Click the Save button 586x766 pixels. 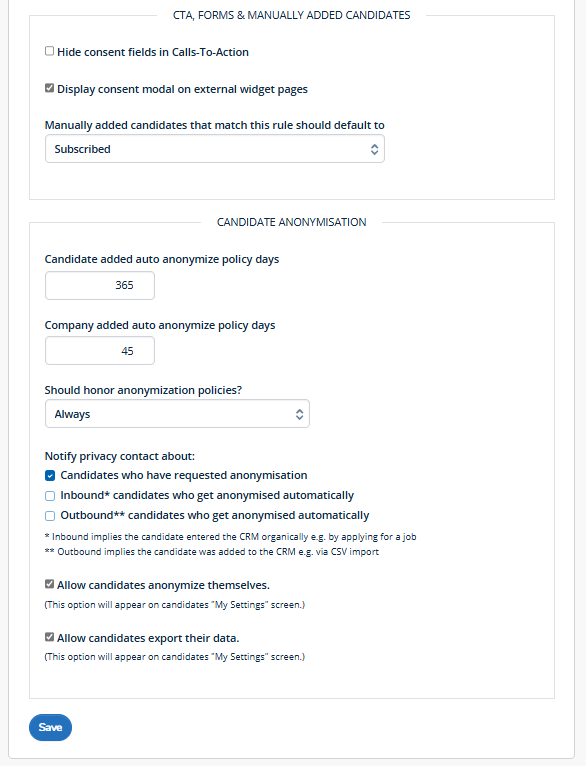(50, 727)
